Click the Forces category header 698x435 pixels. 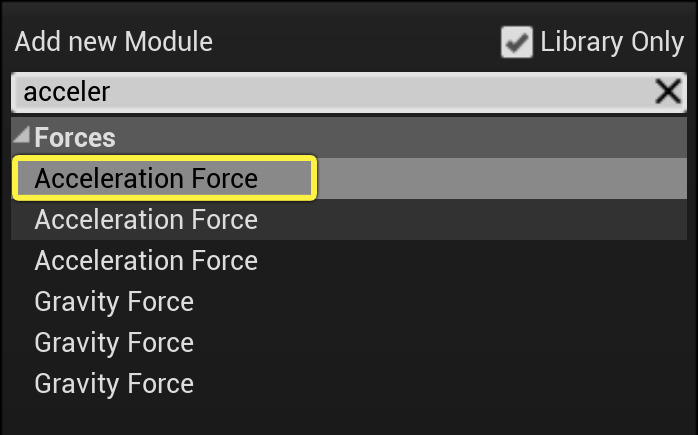pyautogui.click(x=75, y=138)
